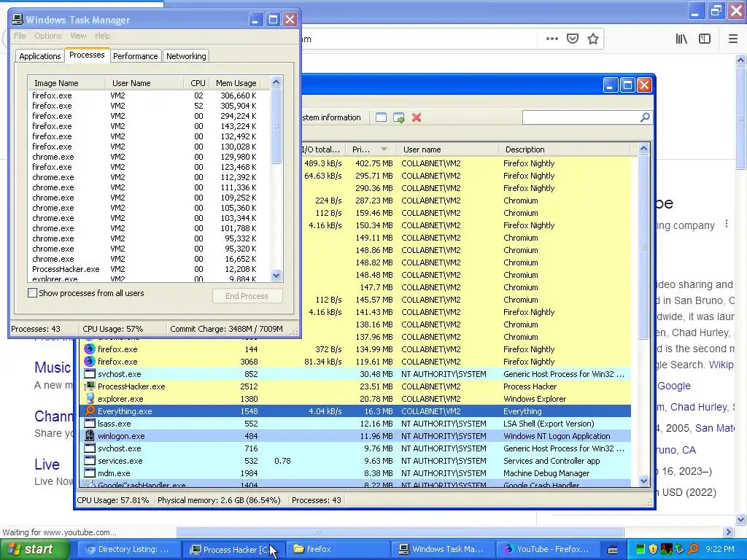This screenshot has width=747, height=560.
Task: Open the Task Manager Options menu
Action: pyautogui.click(x=47, y=36)
